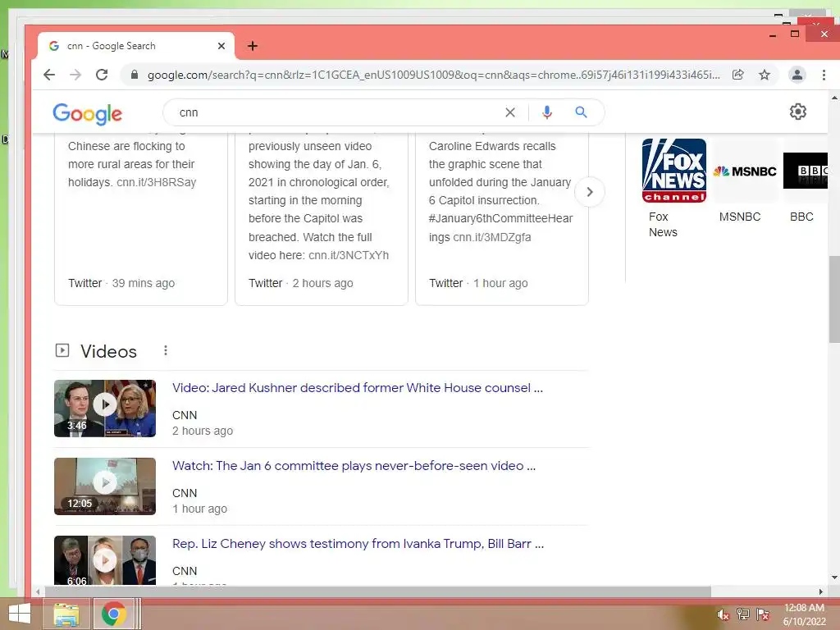The width and height of the screenshot is (840, 630).
Task: Open the BBC logo result
Action: [x=806, y=171]
